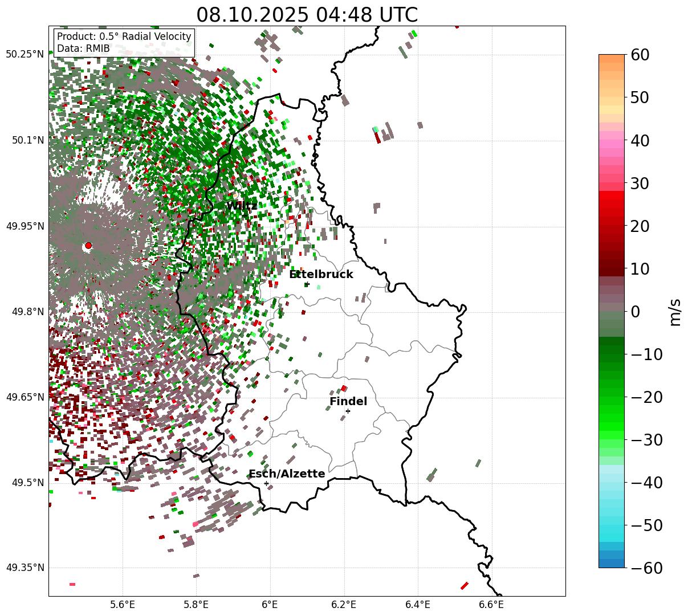688x616 pixels.
Task: Pick the orange 60 m/s colorbar segment
Action: click(612, 59)
